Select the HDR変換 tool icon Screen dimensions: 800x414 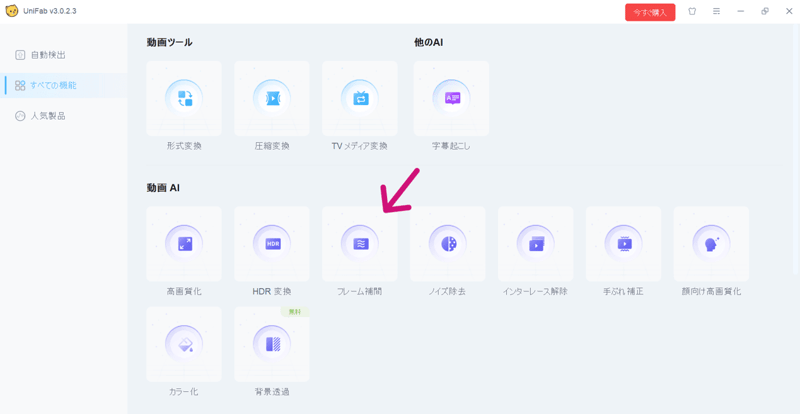pyautogui.click(x=272, y=244)
